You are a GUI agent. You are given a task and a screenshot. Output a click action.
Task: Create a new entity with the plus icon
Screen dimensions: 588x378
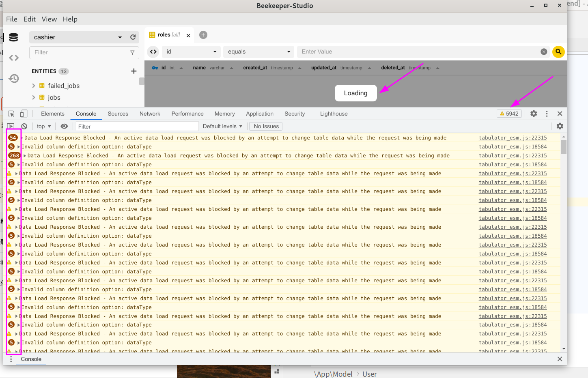click(134, 71)
